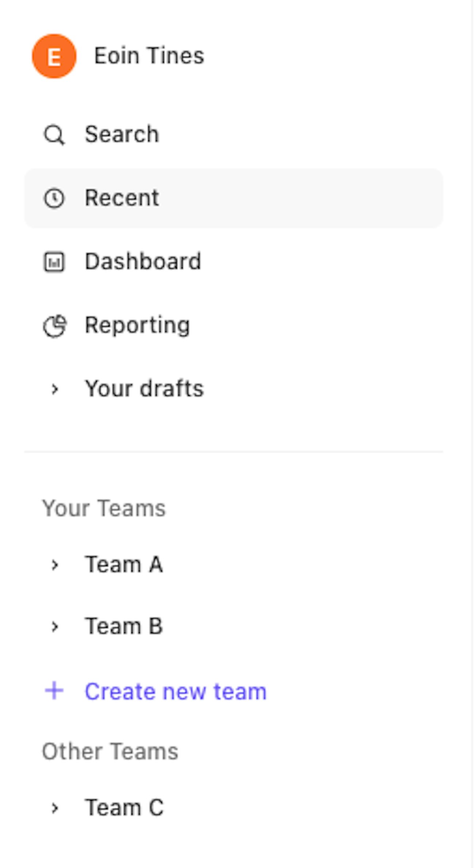Viewport: 475px width, 868px height.
Task: Click the Recent clock icon
Action: pyautogui.click(x=54, y=198)
